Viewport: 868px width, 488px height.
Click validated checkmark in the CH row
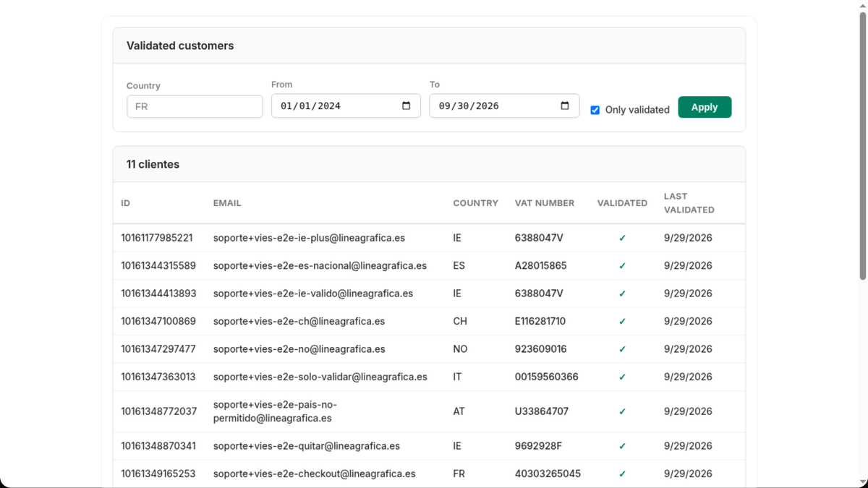tap(622, 322)
